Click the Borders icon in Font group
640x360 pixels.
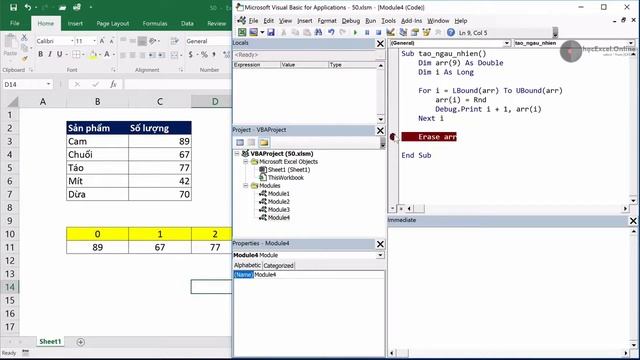click(76, 54)
